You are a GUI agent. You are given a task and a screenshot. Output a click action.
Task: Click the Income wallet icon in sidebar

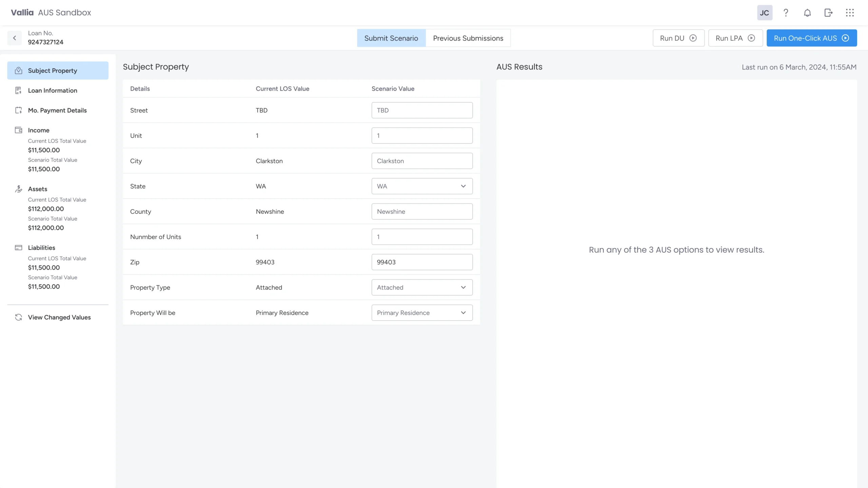pos(19,130)
